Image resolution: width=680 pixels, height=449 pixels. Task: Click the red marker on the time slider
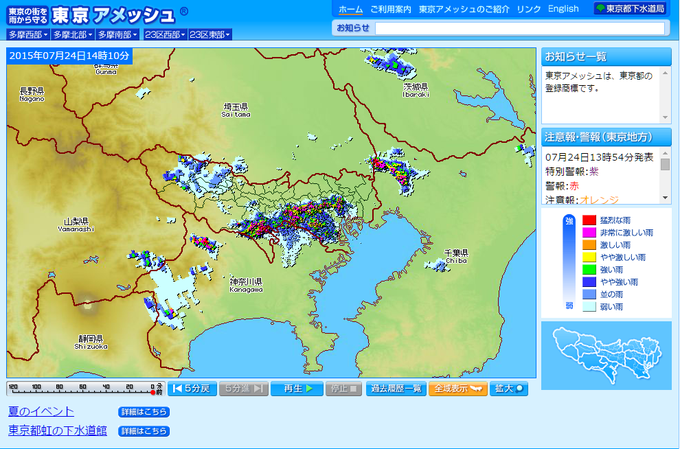point(153,393)
